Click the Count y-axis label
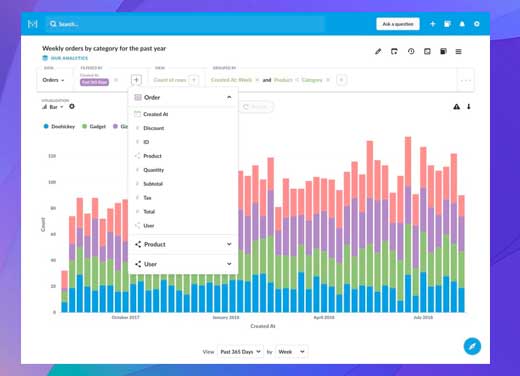The image size is (520, 376). 43,224
